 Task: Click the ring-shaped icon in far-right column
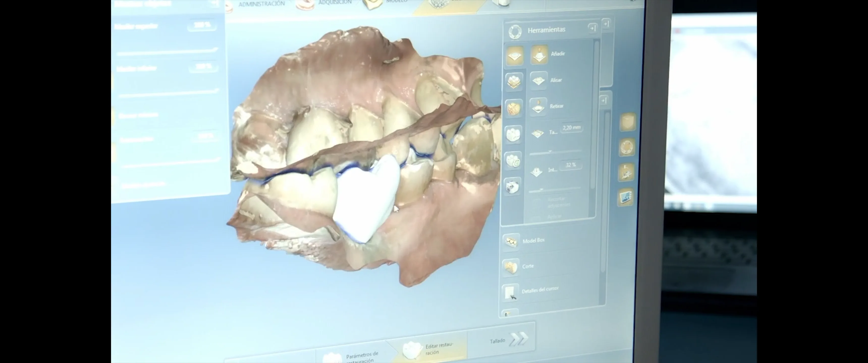[627, 147]
